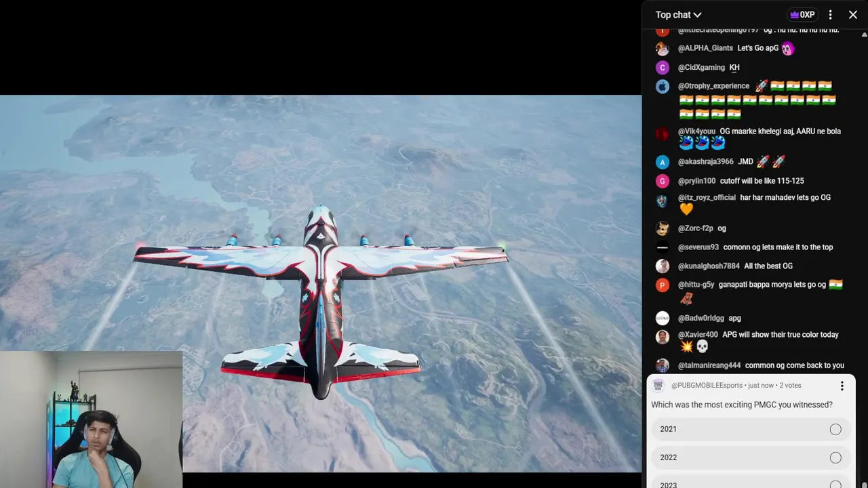
Task: Open the chat more options menu
Action: pos(830,14)
